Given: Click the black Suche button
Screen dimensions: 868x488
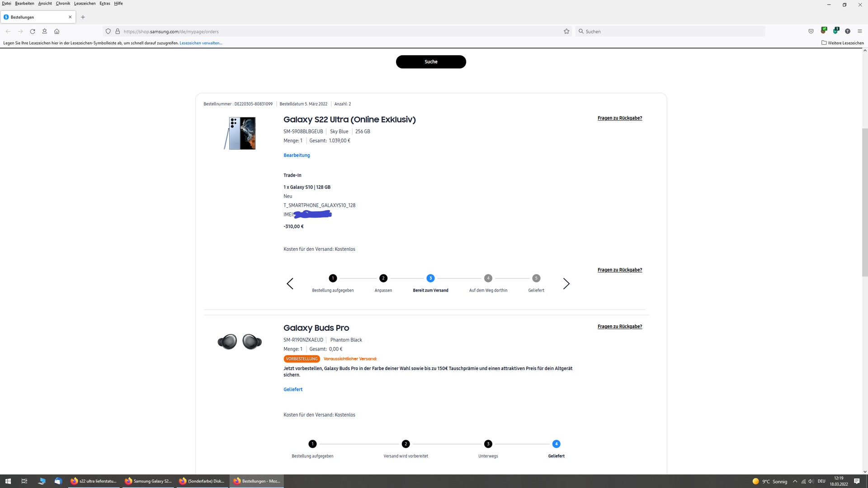Looking at the screenshot, I should 431,62.
